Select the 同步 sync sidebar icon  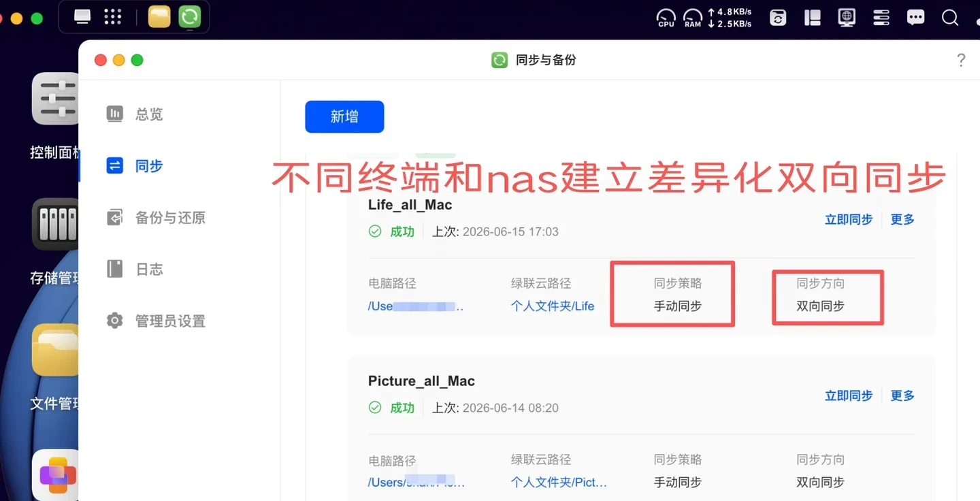tap(115, 165)
